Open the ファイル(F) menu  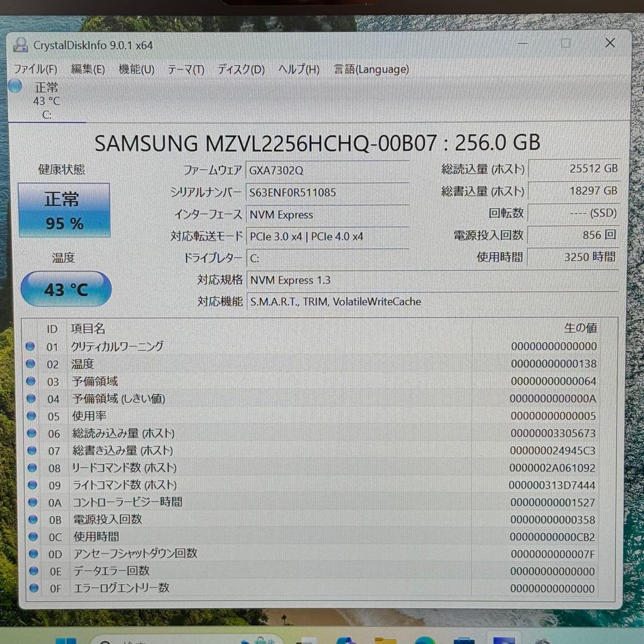coord(35,69)
